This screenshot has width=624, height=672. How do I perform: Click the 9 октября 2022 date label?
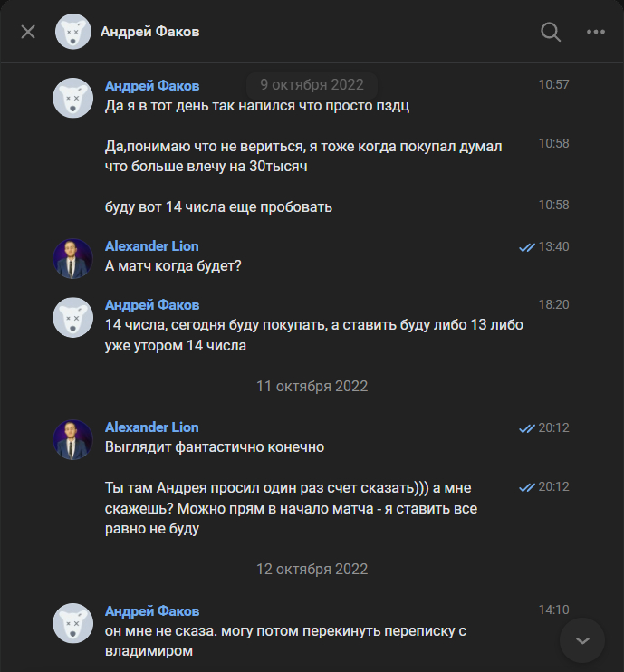click(312, 85)
